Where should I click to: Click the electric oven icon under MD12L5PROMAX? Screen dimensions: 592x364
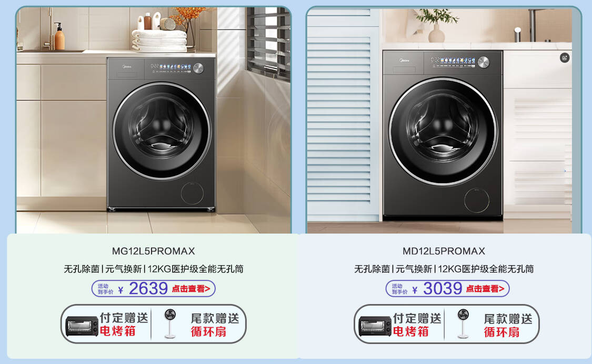point(375,326)
